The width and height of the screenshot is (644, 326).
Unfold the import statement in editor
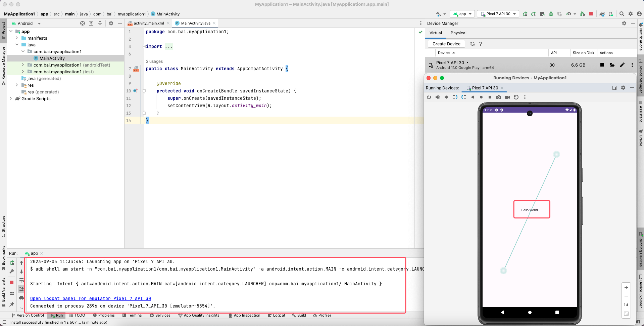[144, 47]
